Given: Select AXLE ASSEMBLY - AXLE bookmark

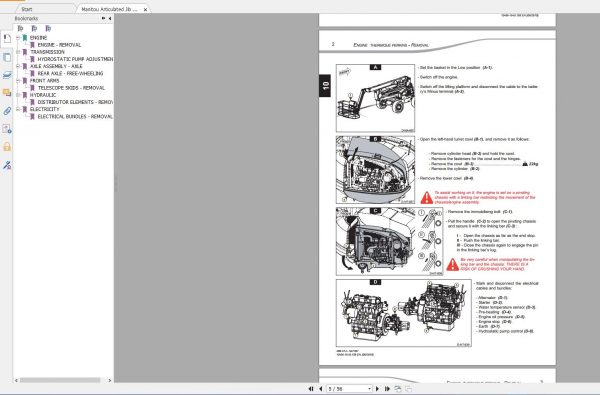Looking at the screenshot, I should (56, 66).
